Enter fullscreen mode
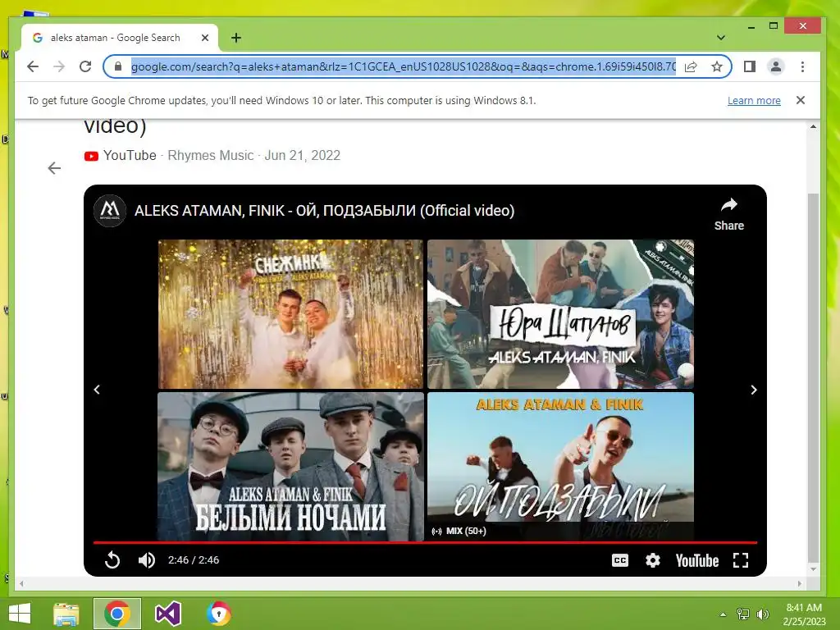The height and width of the screenshot is (630, 840). pyautogui.click(x=741, y=560)
